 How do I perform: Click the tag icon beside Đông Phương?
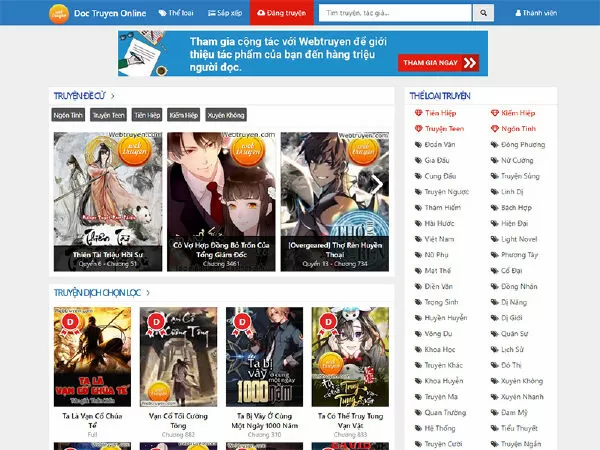[494, 145]
